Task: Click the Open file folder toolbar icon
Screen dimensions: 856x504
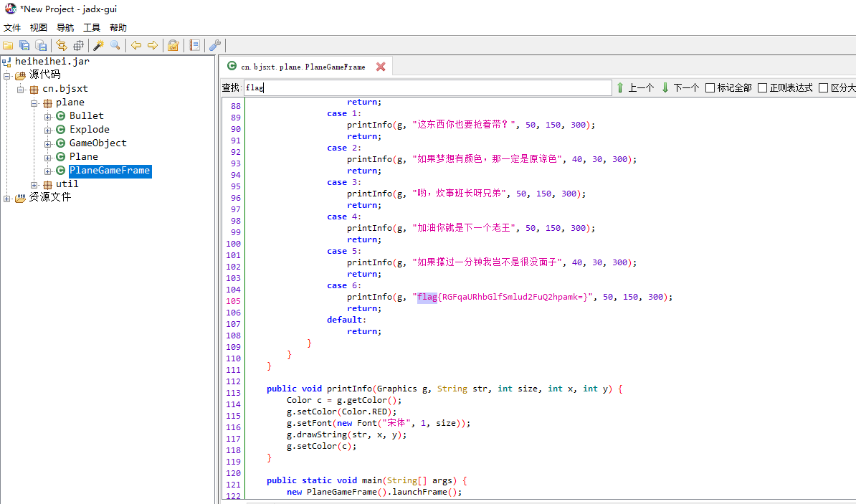Action: click(x=8, y=45)
